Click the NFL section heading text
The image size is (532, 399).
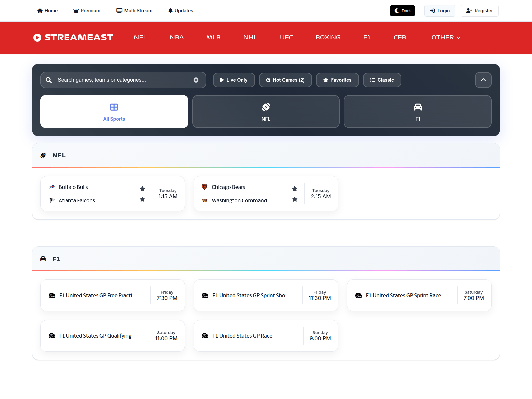(x=59, y=155)
